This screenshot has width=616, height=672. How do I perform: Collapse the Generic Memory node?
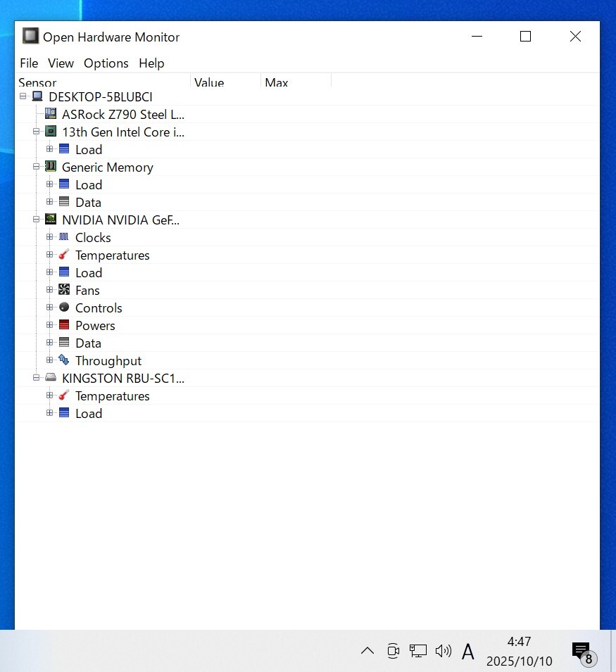37,167
